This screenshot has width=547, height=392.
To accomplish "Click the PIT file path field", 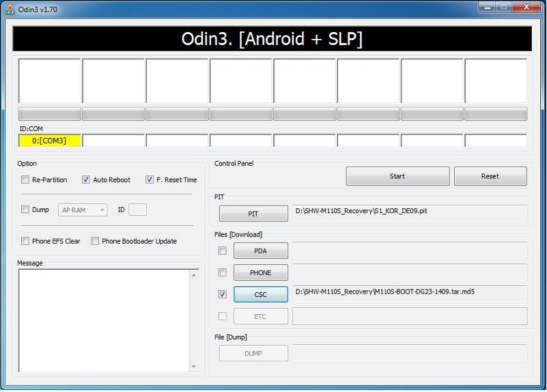I will tap(410, 213).
